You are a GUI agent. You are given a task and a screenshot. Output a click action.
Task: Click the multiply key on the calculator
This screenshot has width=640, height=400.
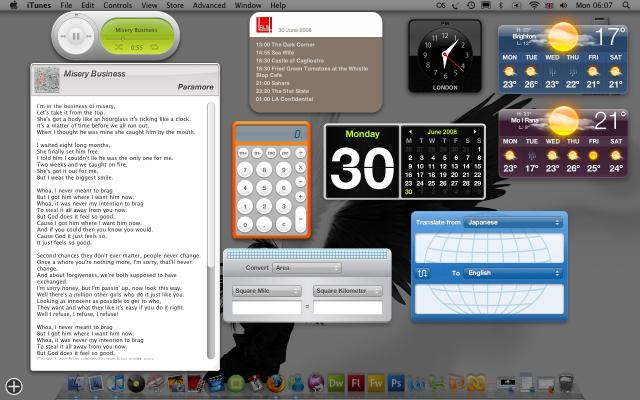coord(300,167)
